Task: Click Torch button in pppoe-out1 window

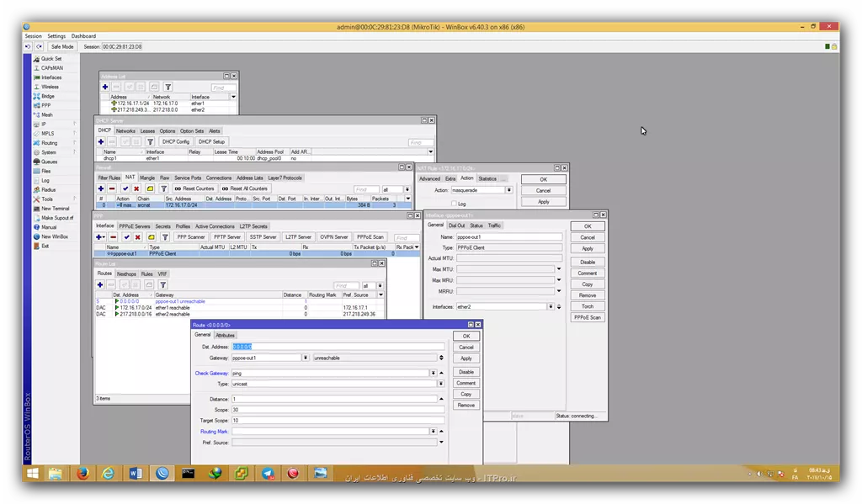Action: coord(588,306)
